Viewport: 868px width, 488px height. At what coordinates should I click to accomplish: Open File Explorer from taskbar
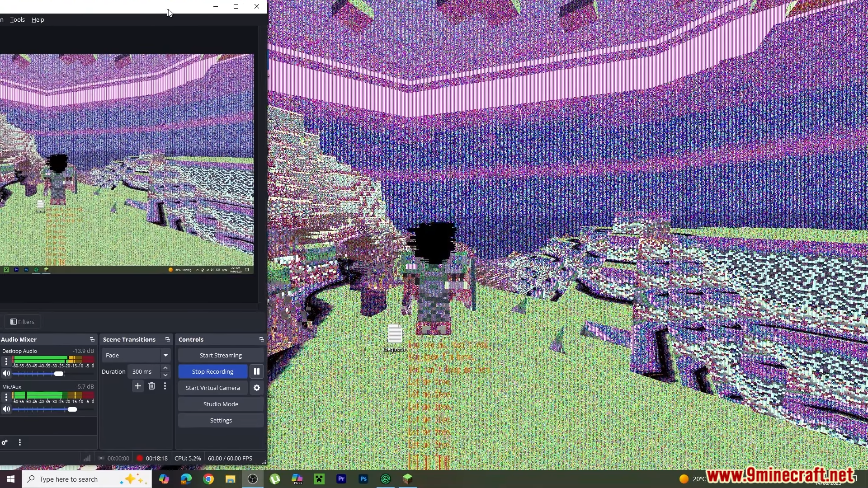(231, 479)
